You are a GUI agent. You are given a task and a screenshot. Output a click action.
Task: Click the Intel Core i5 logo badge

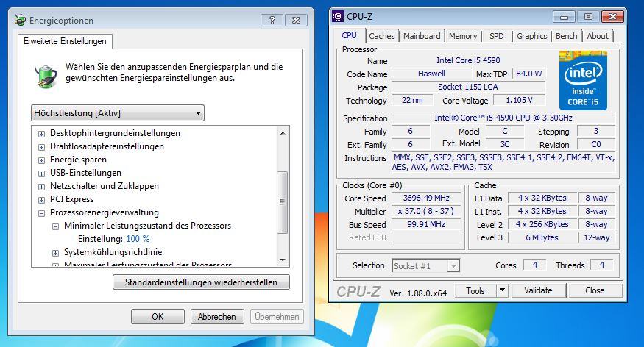(583, 80)
